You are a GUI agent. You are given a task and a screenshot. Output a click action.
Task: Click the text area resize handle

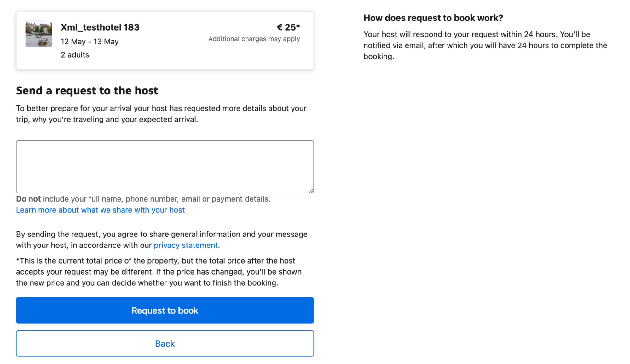(311, 191)
